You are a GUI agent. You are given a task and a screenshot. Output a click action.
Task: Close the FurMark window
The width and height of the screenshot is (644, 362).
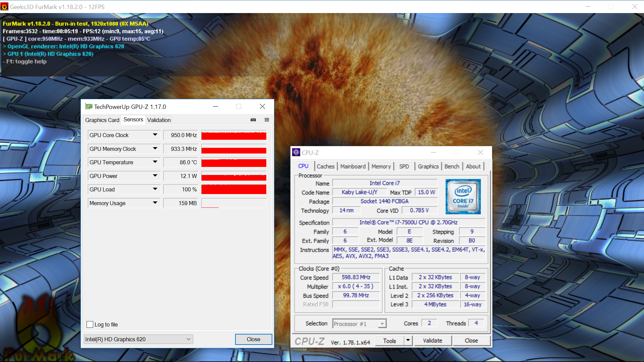(x=635, y=7)
